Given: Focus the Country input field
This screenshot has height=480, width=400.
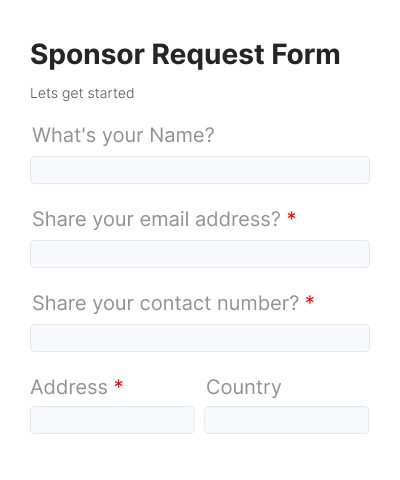Looking at the screenshot, I should click(x=287, y=420).
